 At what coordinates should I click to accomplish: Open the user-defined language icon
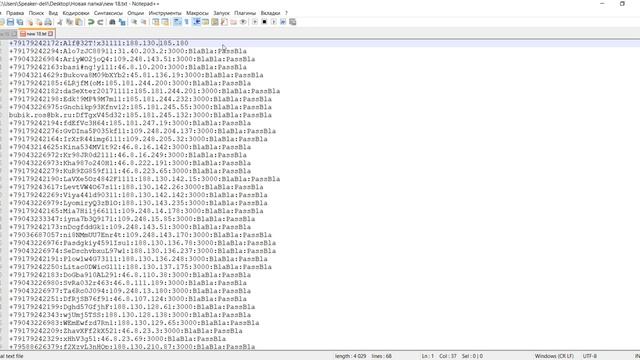[x=205, y=22]
